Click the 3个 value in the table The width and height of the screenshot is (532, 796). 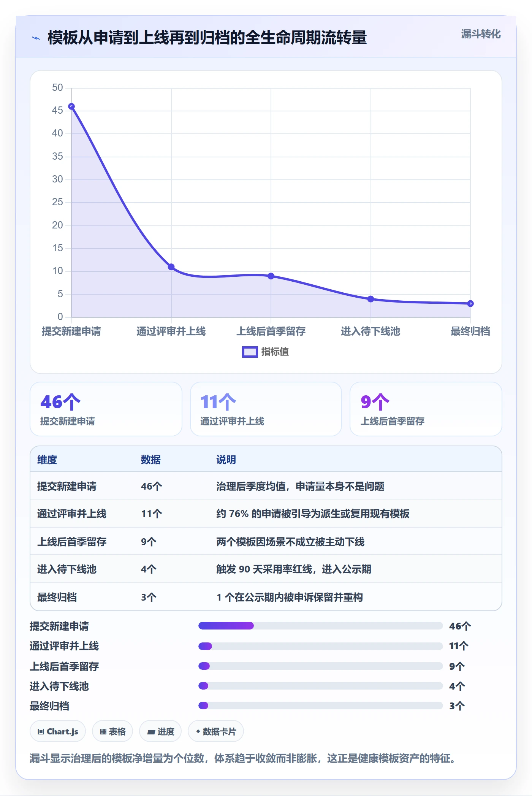tap(149, 597)
